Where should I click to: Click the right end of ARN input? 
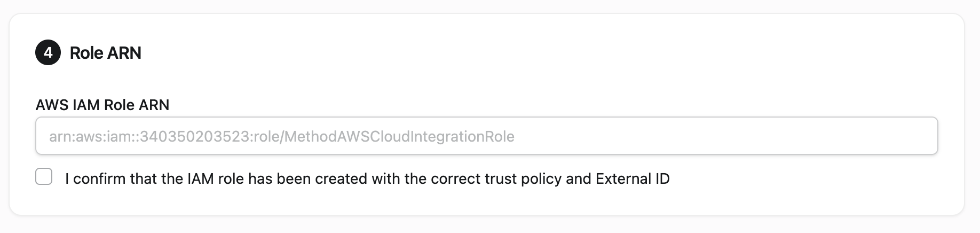(918, 136)
